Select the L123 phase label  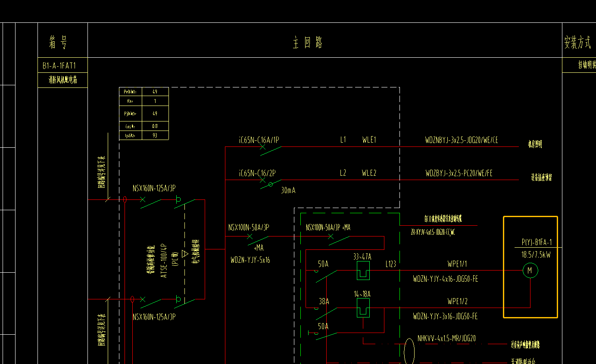click(x=390, y=264)
